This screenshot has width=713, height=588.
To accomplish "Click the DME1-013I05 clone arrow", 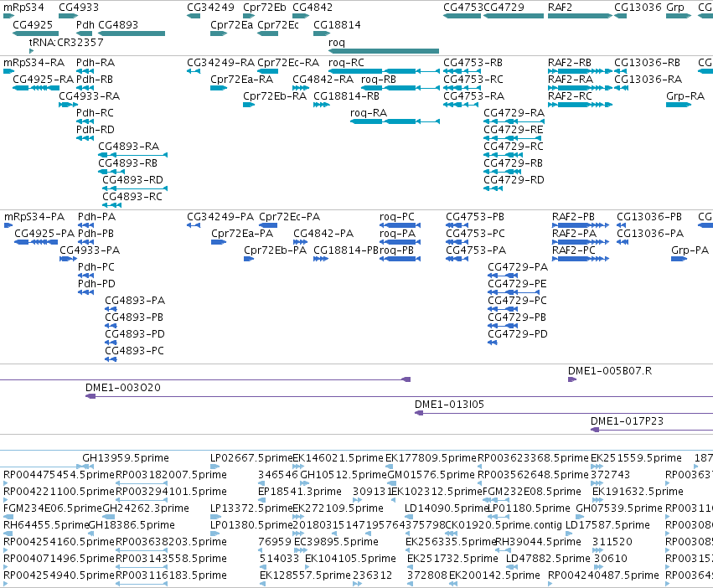I will pyautogui.click(x=419, y=413).
